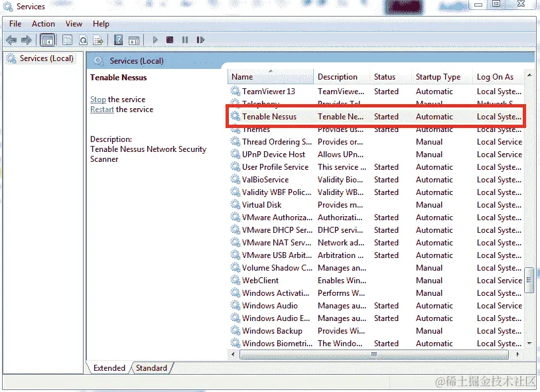The image size is (540, 392).
Task: Click the Stop Service square icon
Action: [169, 40]
